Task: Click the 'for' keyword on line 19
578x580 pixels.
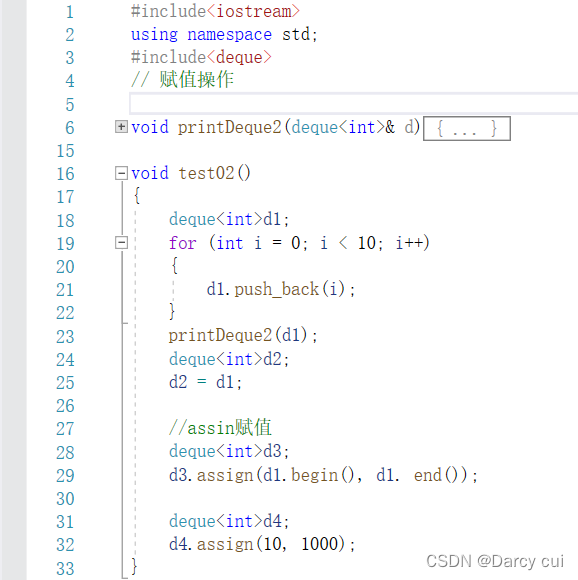Action: tap(183, 243)
